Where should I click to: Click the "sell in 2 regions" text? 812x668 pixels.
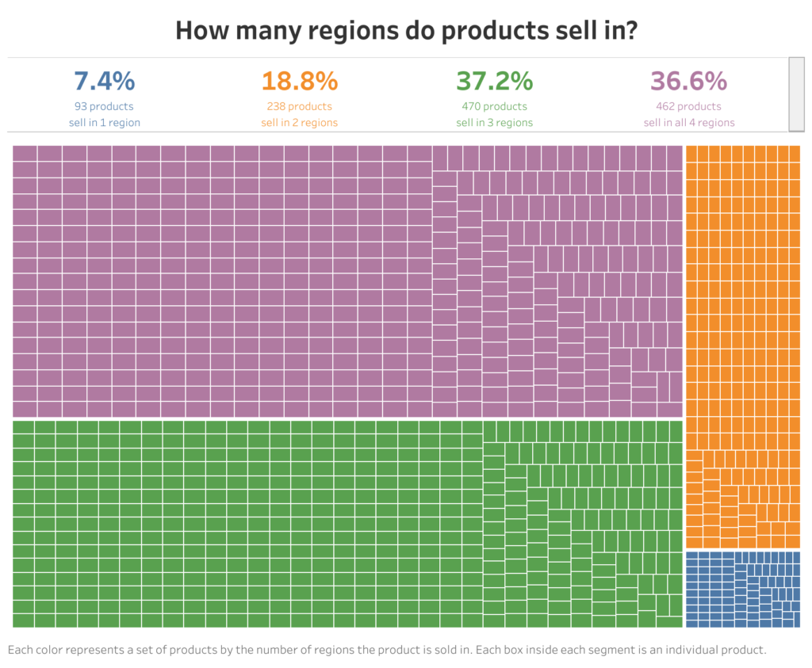pos(299,123)
